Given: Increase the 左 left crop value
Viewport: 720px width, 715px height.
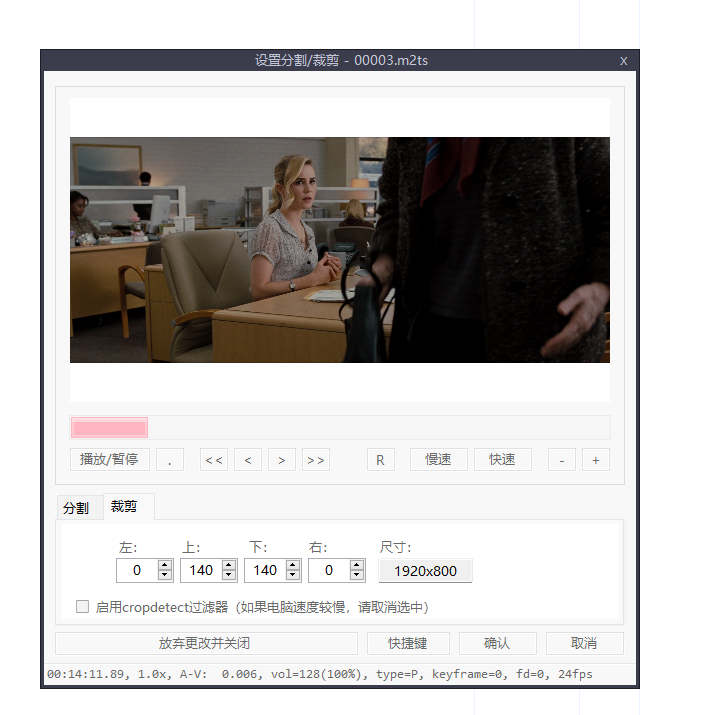Looking at the screenshot, I should pos(165,565).
